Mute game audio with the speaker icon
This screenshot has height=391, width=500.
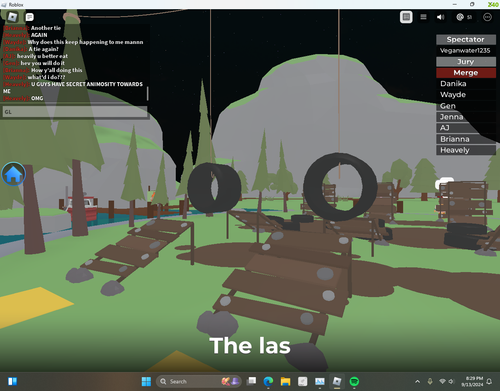click(x=441, y=17)
